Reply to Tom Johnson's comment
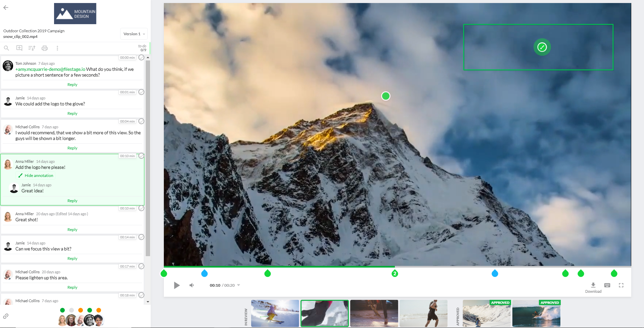This screenshot has width=644, height=328. click(x=72, y=85)
